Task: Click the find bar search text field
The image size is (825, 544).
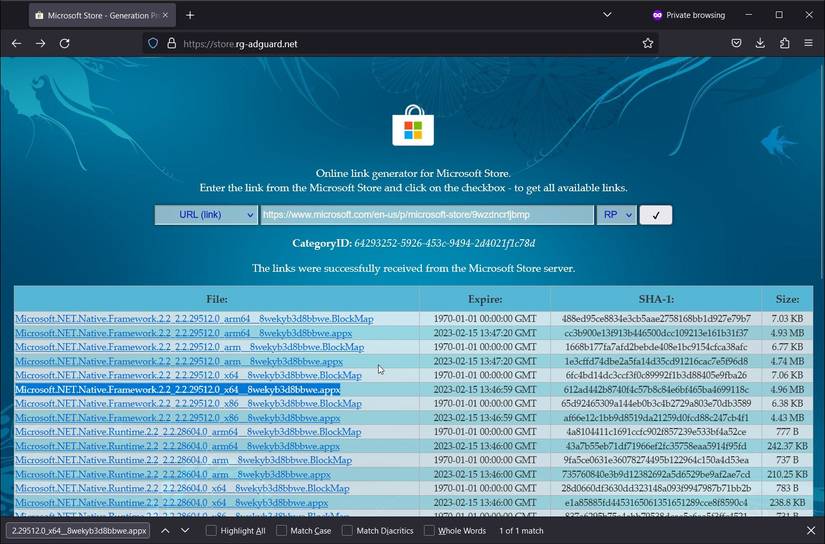Action: coord(78,530)
